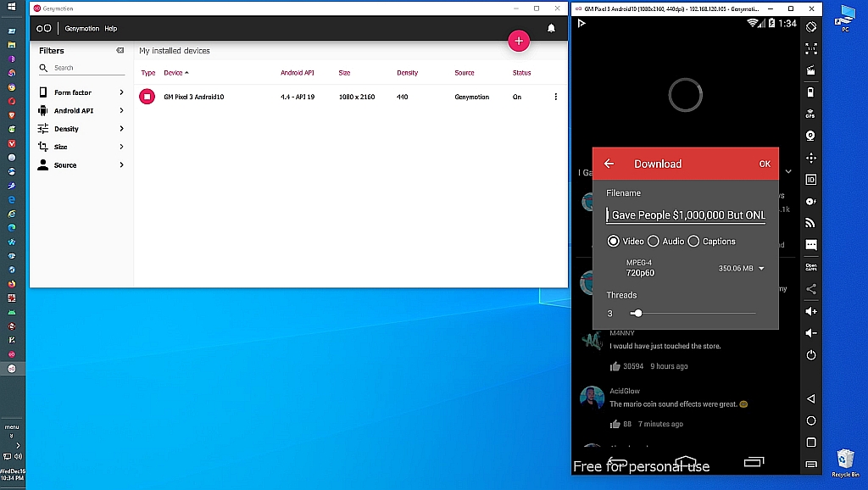Open the remote control arrows widget
This screenshot has width=868, height=490.
pyautogui.click(x=811, y=158)
